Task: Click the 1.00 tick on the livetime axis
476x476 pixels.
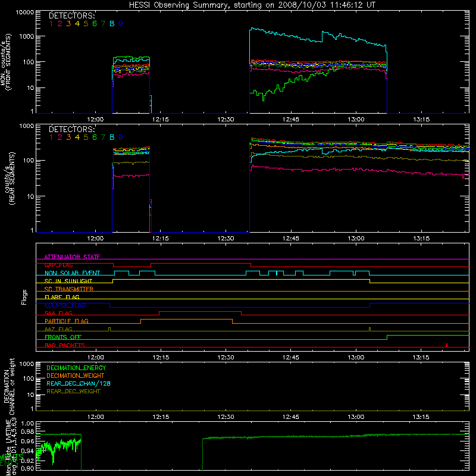Action: [x=27, y=424]
